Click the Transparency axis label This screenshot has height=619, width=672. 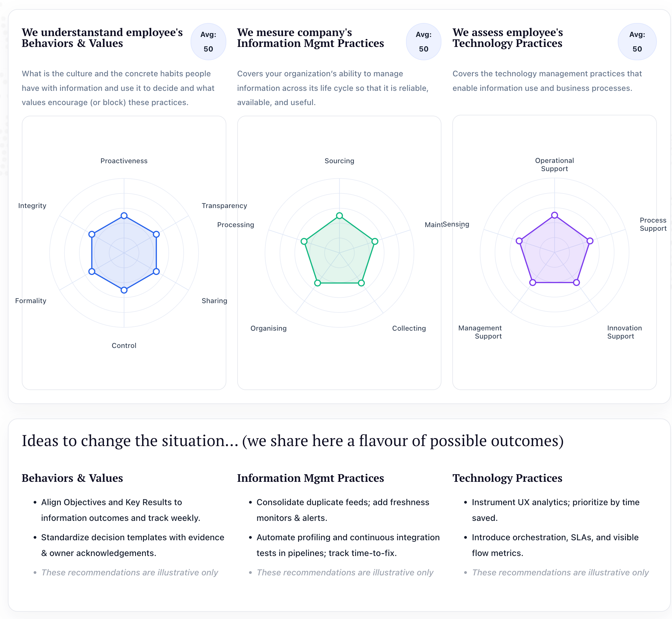coord(224,206)
